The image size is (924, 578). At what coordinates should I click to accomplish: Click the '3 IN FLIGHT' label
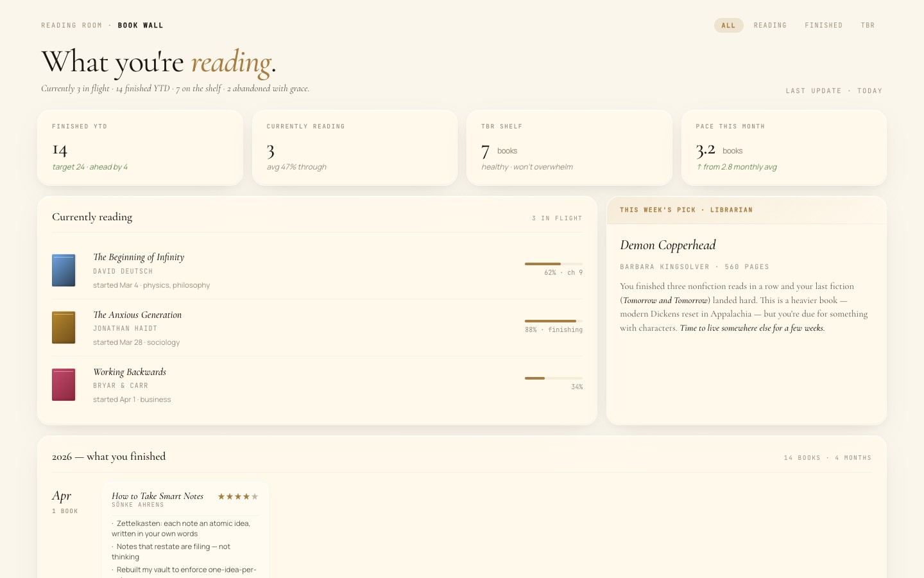tap(557, 218)
